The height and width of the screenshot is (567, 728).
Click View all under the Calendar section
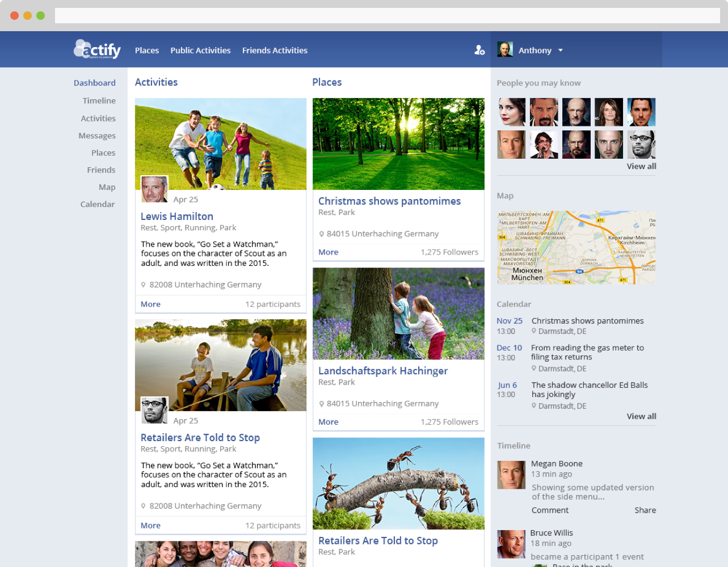point(641,416)
